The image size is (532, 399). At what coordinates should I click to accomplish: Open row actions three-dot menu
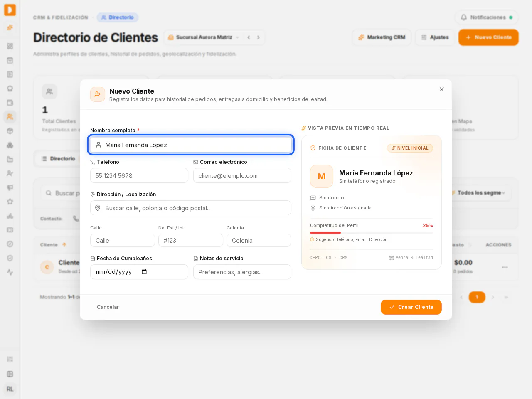pos(505,267)
